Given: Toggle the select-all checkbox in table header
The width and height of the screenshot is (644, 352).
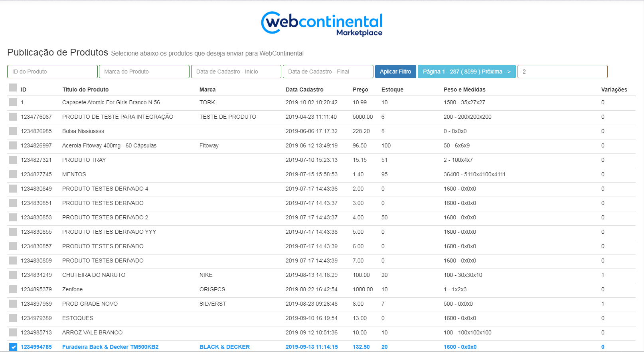Looking at the screenshot, I should click(13, 88).
